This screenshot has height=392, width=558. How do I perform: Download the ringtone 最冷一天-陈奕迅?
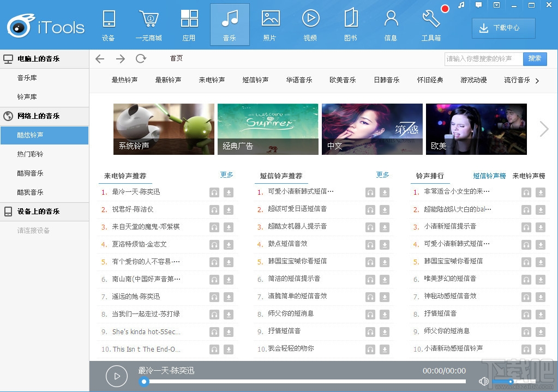(229, 192)
